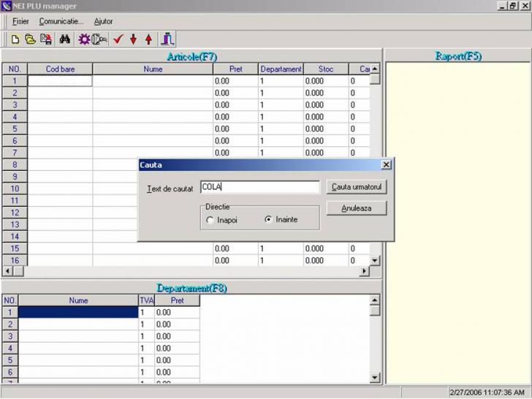The image size is (532, 399).
Task: Open the Fisier menu
Action: [20, 21]
